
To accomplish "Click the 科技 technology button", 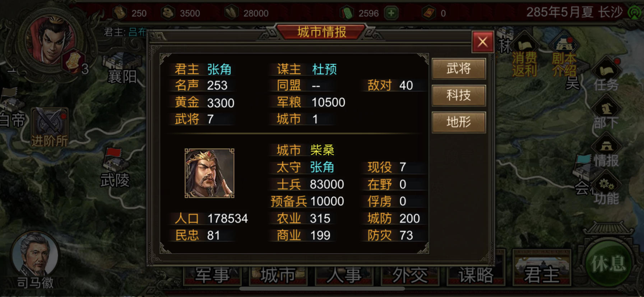I will coord(459,95).
